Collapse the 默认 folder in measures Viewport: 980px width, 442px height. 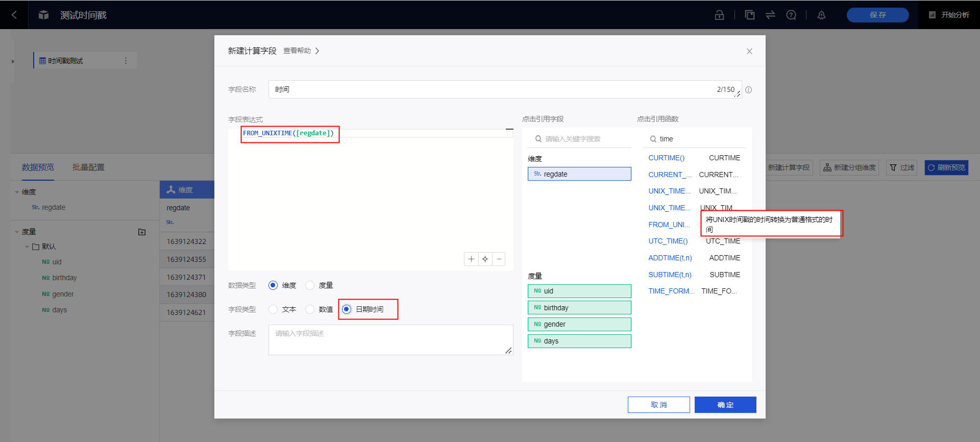(x=27, y=247)
